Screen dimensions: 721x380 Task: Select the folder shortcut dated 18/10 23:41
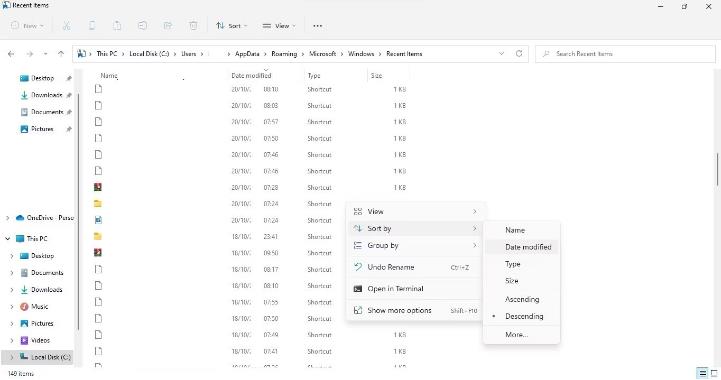coord(97,236)
